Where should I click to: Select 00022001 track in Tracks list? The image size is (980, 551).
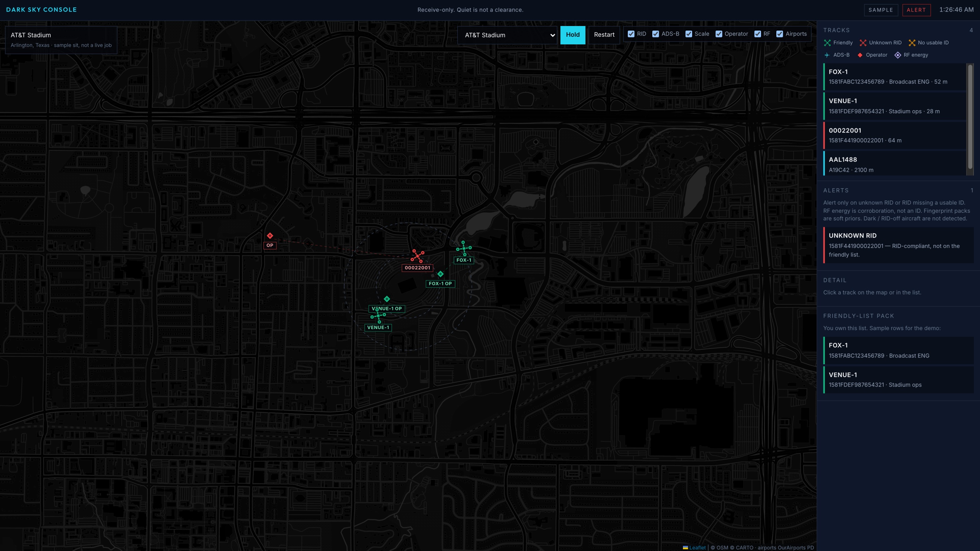[x=894, y=135]
